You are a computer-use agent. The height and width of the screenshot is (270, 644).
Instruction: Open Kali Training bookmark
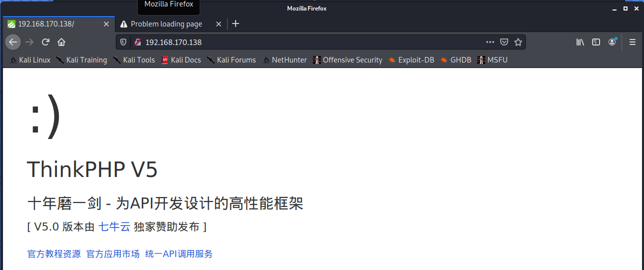[x=81, y=60]
